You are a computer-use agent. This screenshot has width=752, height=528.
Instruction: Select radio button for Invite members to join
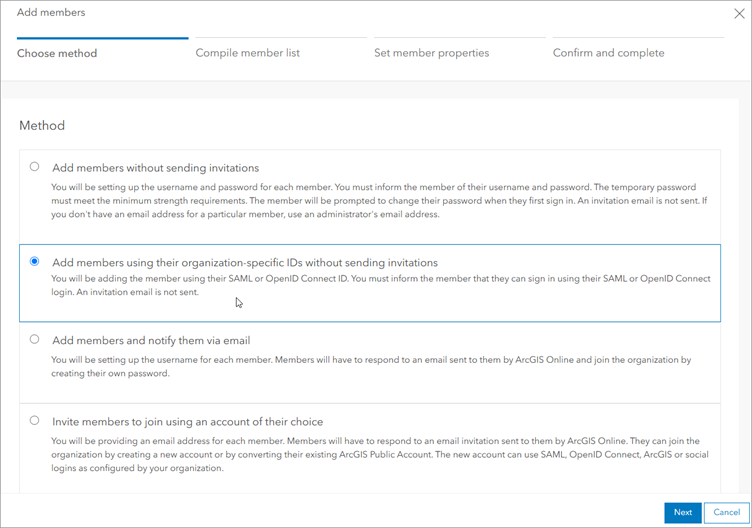[x=34, y=421]
